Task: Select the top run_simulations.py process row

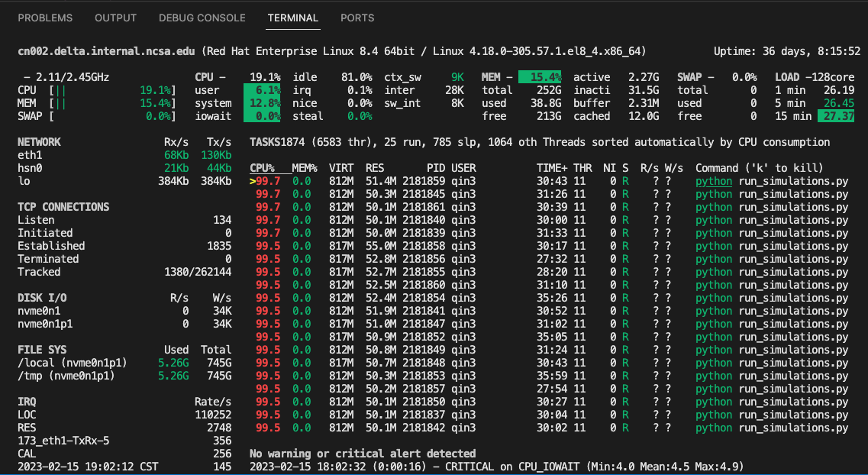Action: click(534, 181)
